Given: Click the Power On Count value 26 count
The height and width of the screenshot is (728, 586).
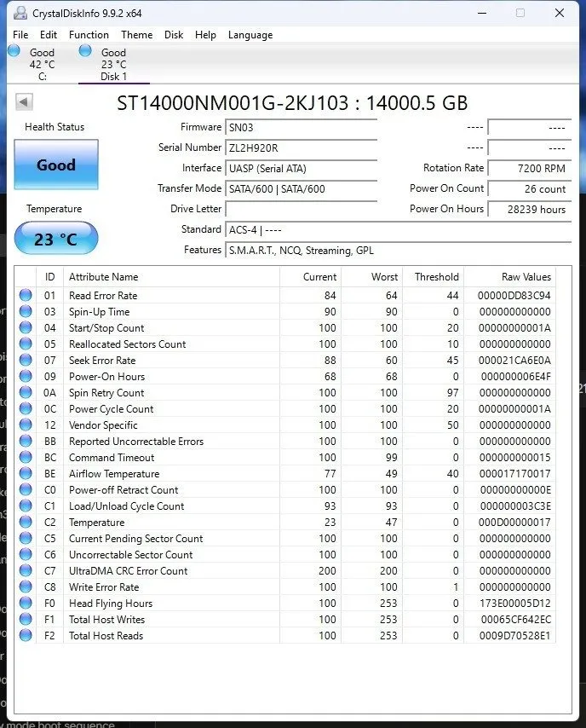Looking at the screenshot, I should [x=530, y=189].
